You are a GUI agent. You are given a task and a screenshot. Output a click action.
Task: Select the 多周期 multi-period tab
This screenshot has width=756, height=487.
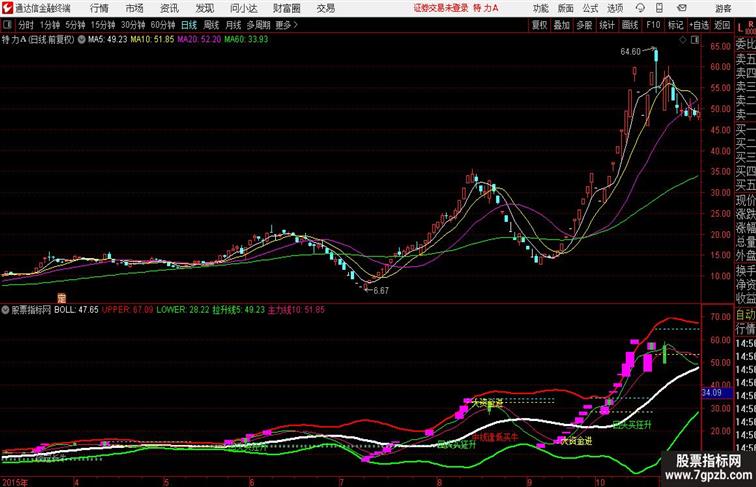pos(258,25)
